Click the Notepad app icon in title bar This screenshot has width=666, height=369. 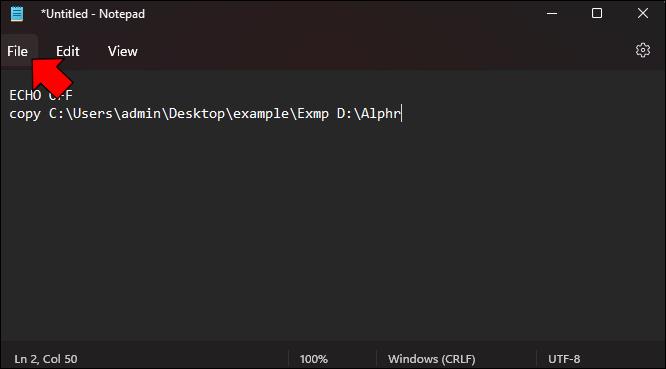(17, 14)
